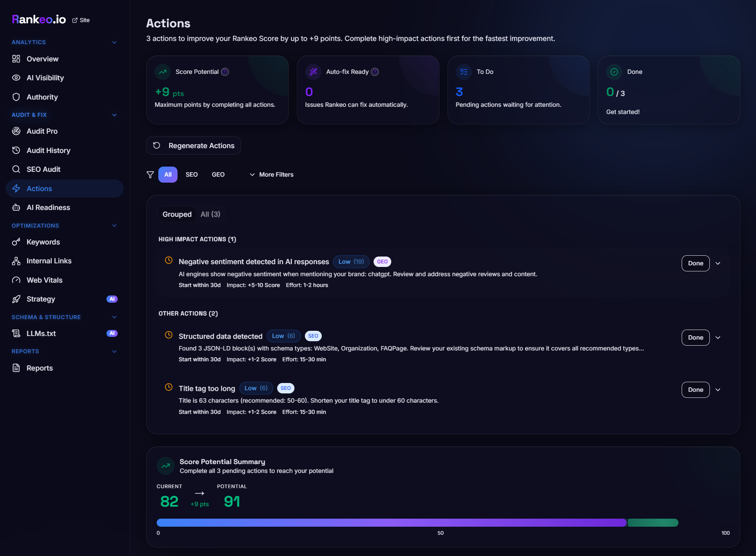
Task: Mark Title tag too long as Done
Action: point(695,390)
